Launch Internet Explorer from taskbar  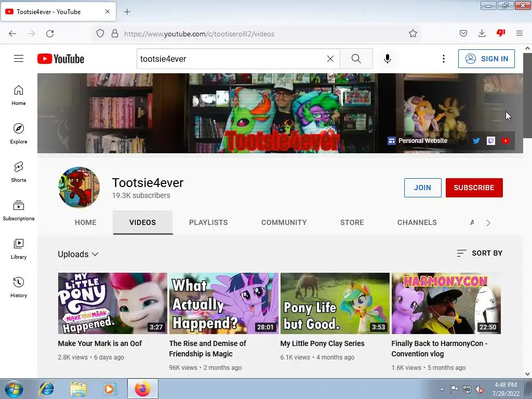(x=46, y=389)
